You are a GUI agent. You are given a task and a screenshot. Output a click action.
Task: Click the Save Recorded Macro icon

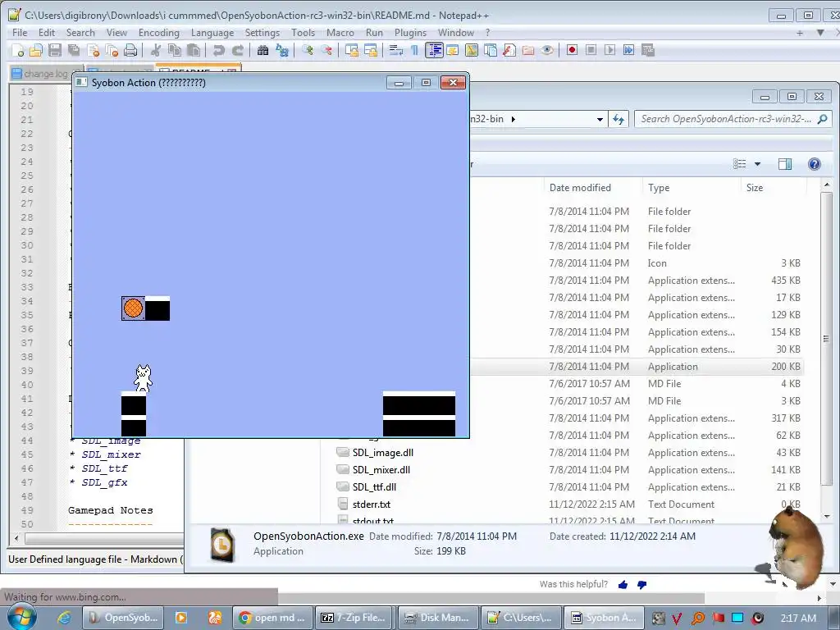click(x=648, y=50)
